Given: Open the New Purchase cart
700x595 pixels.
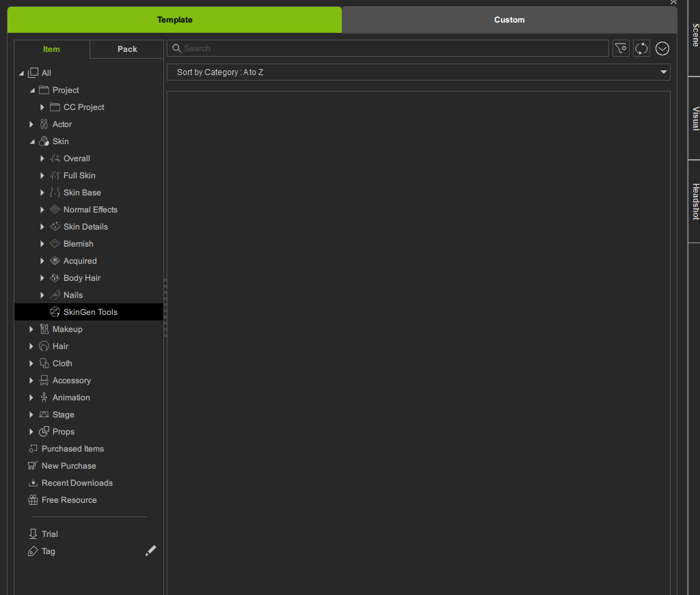Looking at the screenshot, I should [68, 466].
